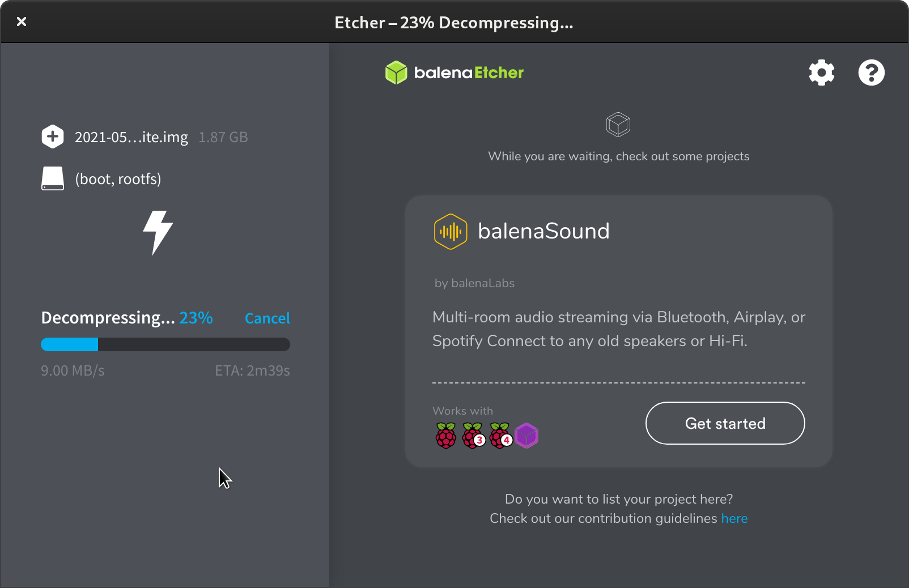Click the 'Etcher – 23% Decompressing...' window title
Image resolution: width=909 pixels, height=588 pixels.
(x=454, y=23)
